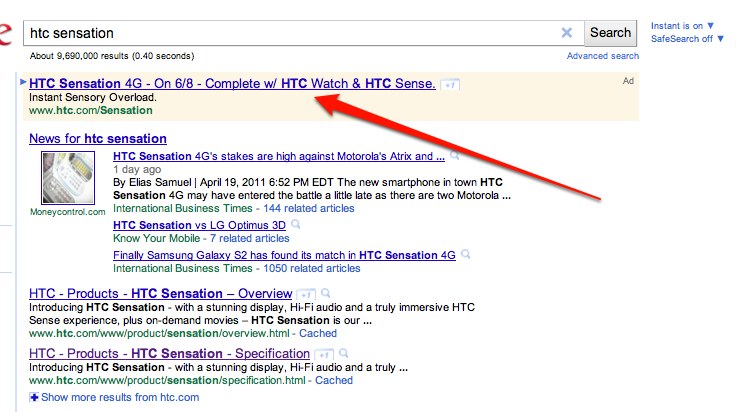Open the Advanced search link
Image resolution: width=736 pixels, height=412 pixels.
tap(602, 56)
